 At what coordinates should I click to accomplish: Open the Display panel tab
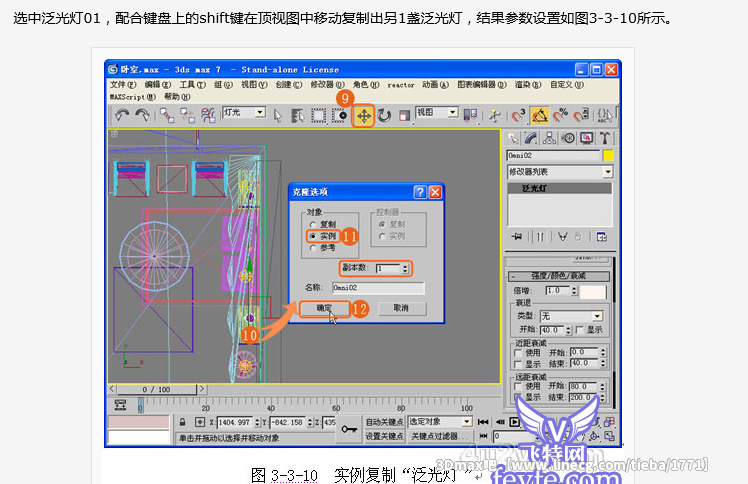(586, 138)
